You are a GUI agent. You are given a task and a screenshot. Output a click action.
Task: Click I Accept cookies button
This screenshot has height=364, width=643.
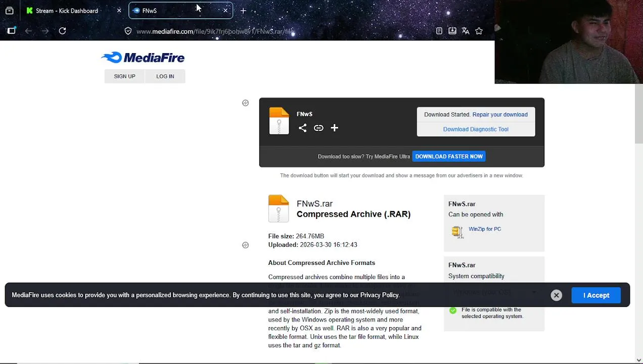tap(596, 295)
